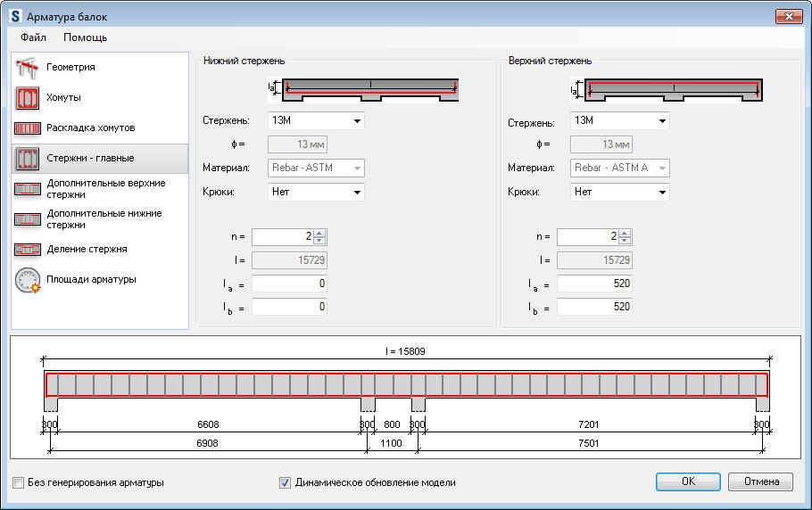Decrease bottom bar n value with down arrow
Image resolution: width=812 pixels, height=510 pixels.
pyautogui.click(x=319, y=241)
